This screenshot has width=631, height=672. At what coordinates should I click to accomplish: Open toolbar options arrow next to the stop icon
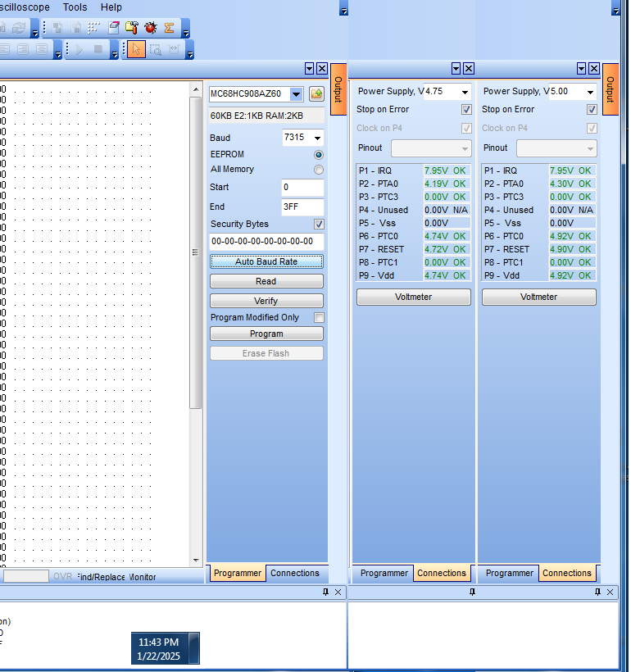click(114, 49)
